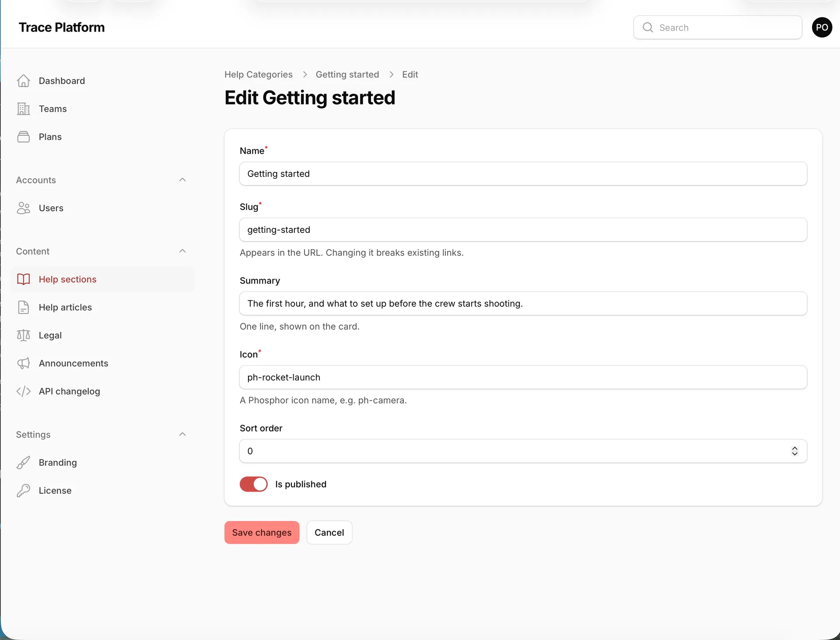Open the Dashboard house icon
The width and height of the screenshot is (840, 640).
click(x=23, y=81)
